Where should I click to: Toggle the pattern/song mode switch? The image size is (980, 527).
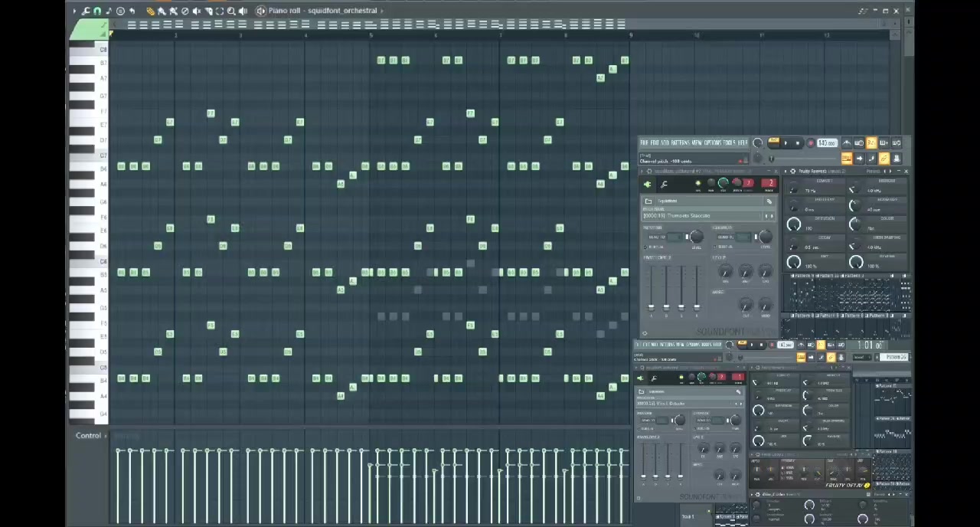pos(773,141)
